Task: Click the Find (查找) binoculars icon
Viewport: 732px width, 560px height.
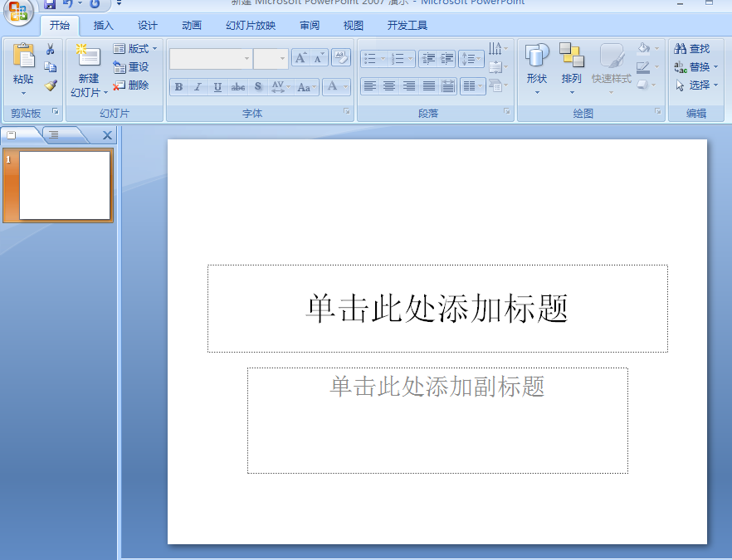Action: (x=692, y=49)
